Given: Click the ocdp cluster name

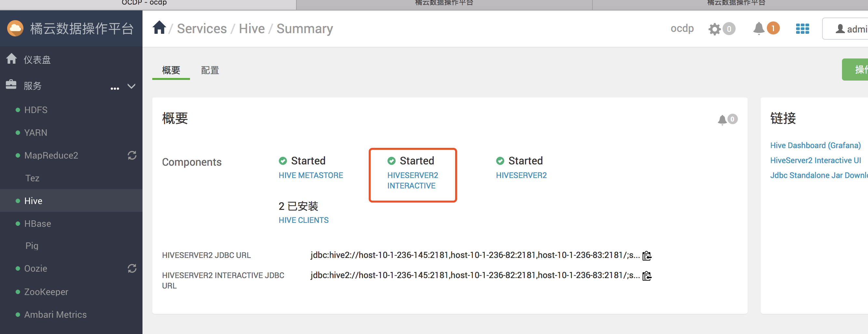Looking at the screenshot, I should 682,29.
